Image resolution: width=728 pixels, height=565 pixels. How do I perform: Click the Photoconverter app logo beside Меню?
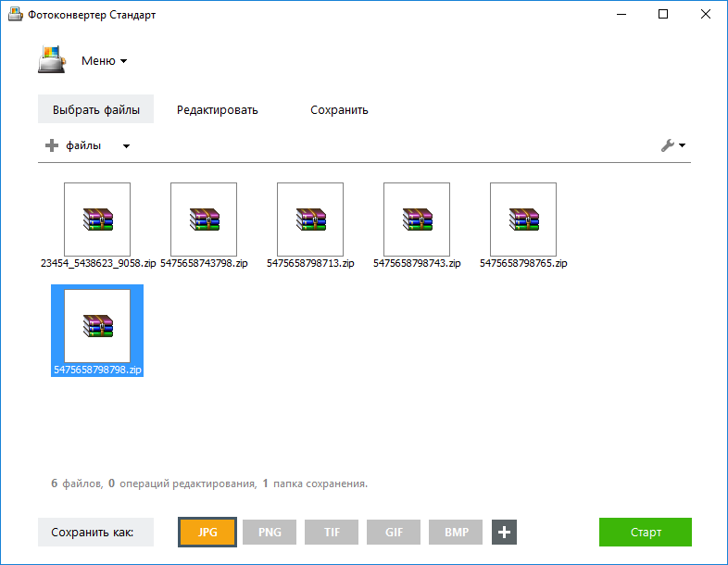click(52, 59)
